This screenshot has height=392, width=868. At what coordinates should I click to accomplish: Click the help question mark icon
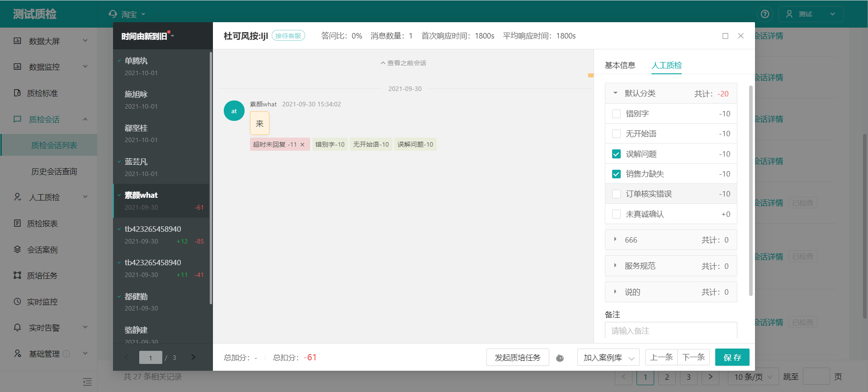765,14
